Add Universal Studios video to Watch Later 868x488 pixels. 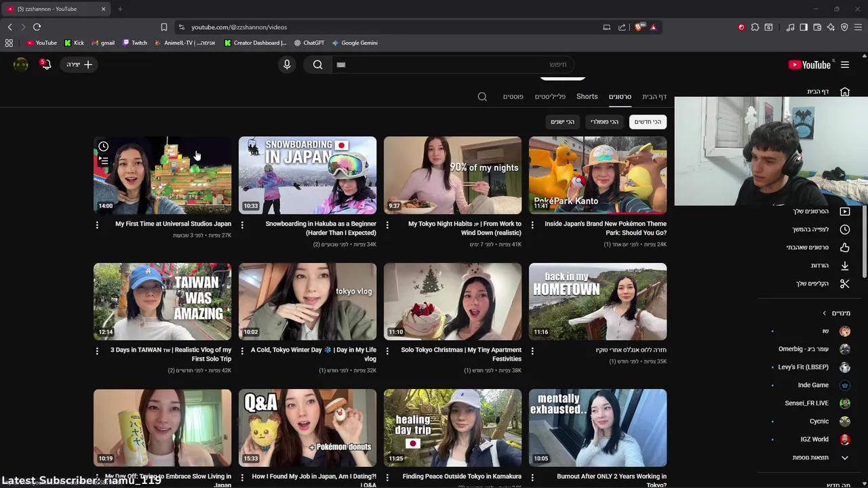(103, 146)
